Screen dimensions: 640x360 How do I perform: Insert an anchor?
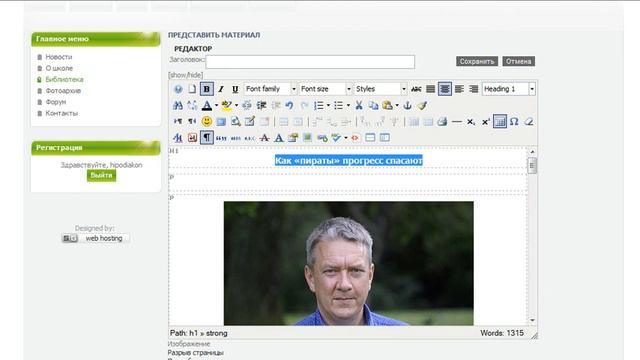click(407, 105)
